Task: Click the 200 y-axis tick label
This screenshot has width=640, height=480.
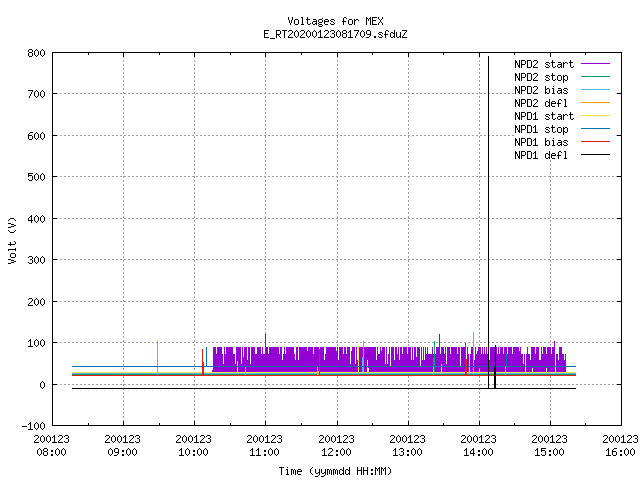Action: [36, 302]
